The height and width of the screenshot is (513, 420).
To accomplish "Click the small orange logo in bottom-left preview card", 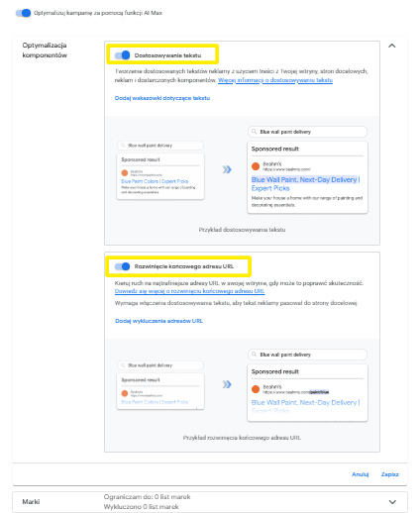I will pos(125,393).
